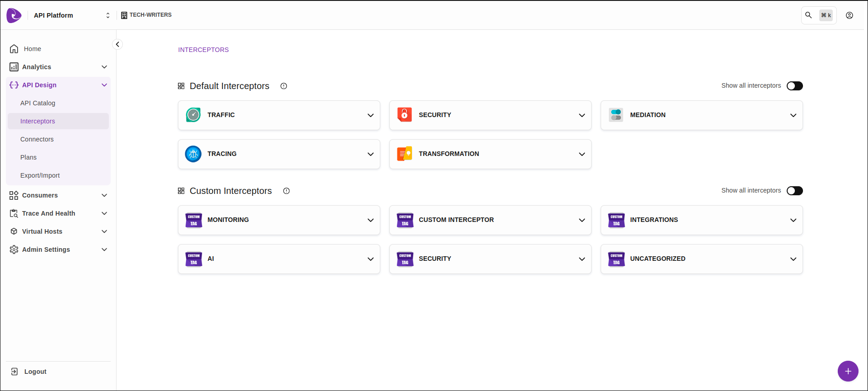Open user account profile icon
Image resolution: width=868 pixels, height=391 pixels.
click(849, 15)
